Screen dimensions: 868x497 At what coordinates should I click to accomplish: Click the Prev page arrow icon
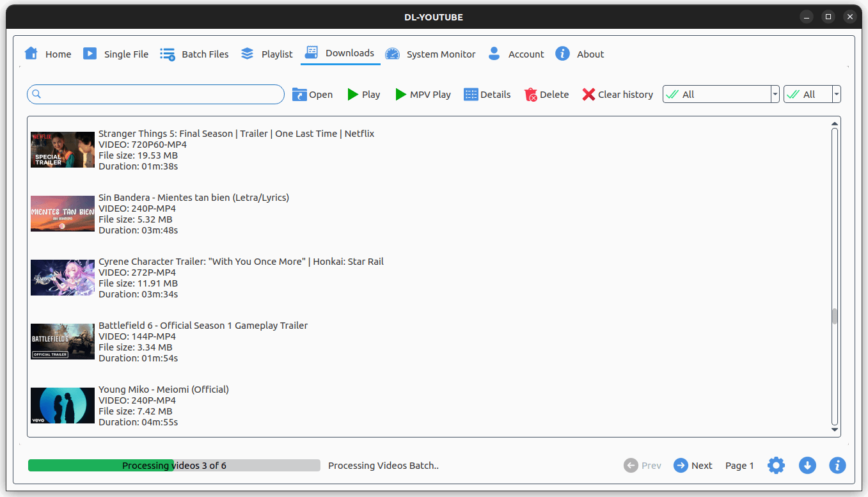[631, 466]
